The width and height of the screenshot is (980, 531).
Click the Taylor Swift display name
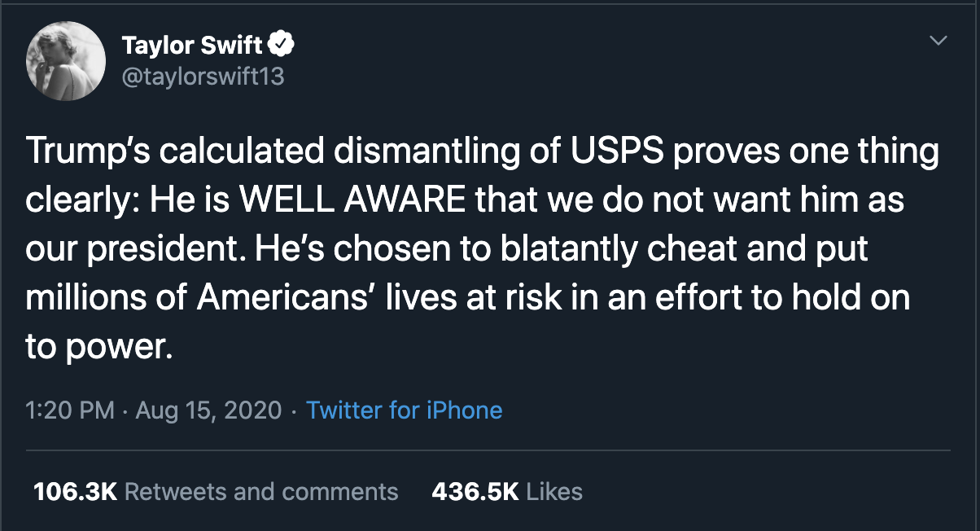pos(193,46)
